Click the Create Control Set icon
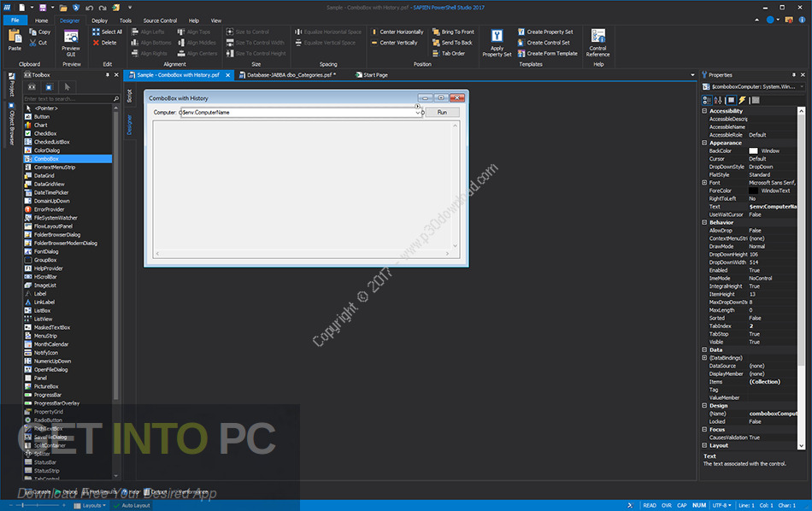The image size is (812, 511). [521, 43]
